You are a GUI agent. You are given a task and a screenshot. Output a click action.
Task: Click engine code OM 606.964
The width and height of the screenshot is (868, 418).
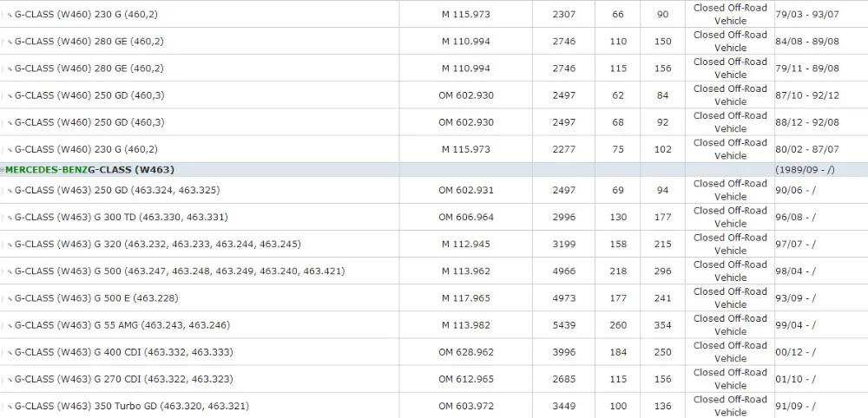pos(466,218)
